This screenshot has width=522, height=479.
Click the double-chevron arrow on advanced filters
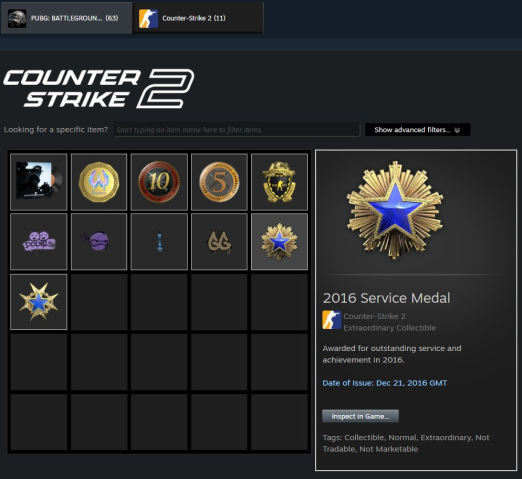(x=457, y=130)
